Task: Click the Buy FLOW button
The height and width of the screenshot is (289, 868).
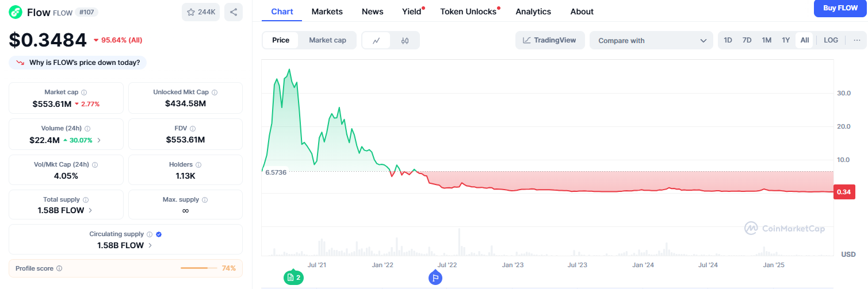Action: coord(840,8)
